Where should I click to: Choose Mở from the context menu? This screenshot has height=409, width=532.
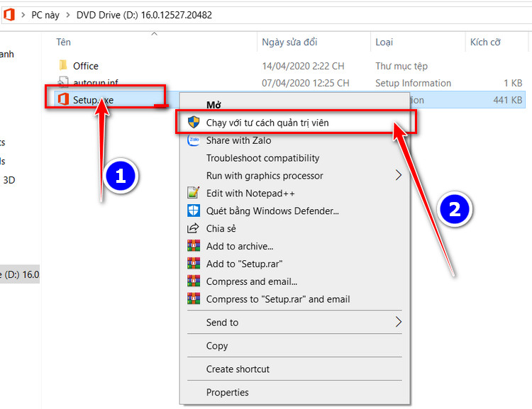214,104
